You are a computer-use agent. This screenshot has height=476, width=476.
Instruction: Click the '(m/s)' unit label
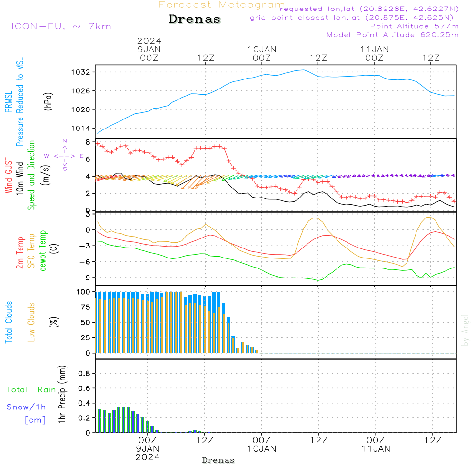point(46,175)
